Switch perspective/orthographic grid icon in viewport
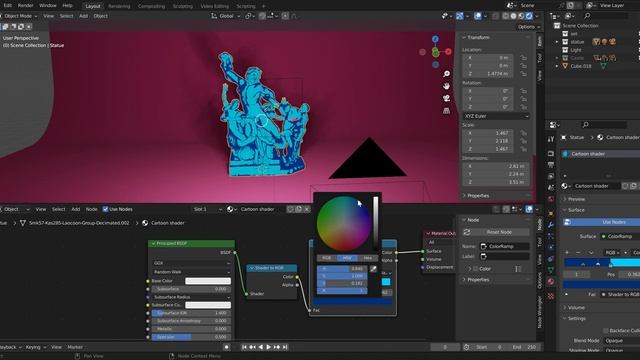This screenshot has width=640, height=360. 447,111
